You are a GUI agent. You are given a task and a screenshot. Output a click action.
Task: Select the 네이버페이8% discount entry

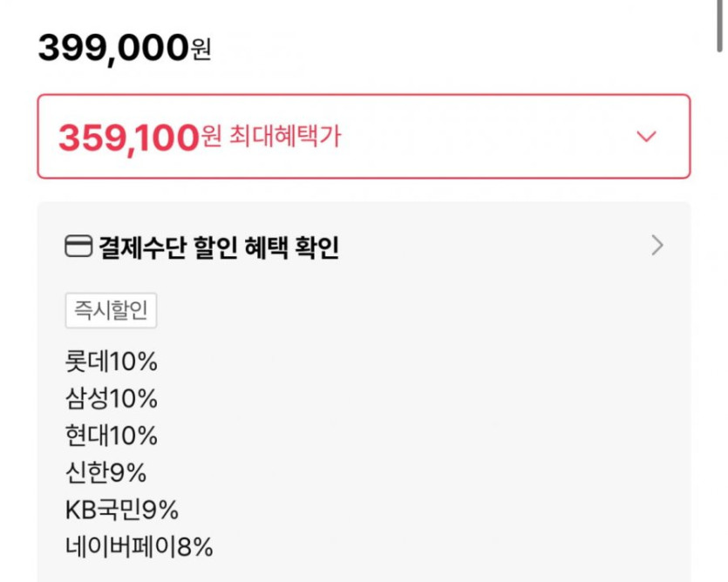(x=139, y=546)
